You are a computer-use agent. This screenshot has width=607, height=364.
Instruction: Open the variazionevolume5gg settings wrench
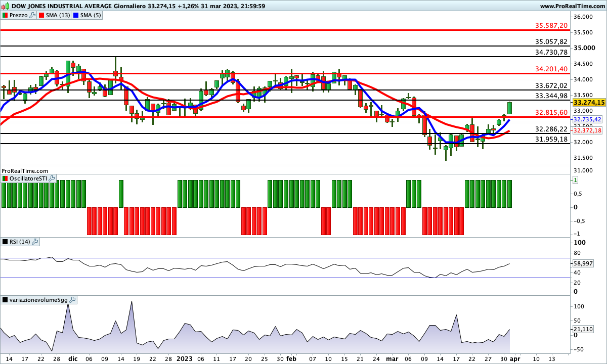coord(72,300)
